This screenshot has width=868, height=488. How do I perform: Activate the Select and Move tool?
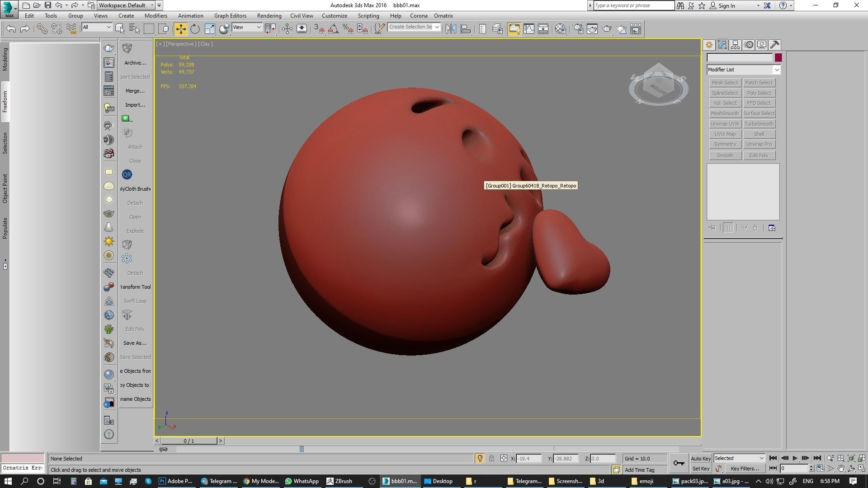(x=180, y=29)
